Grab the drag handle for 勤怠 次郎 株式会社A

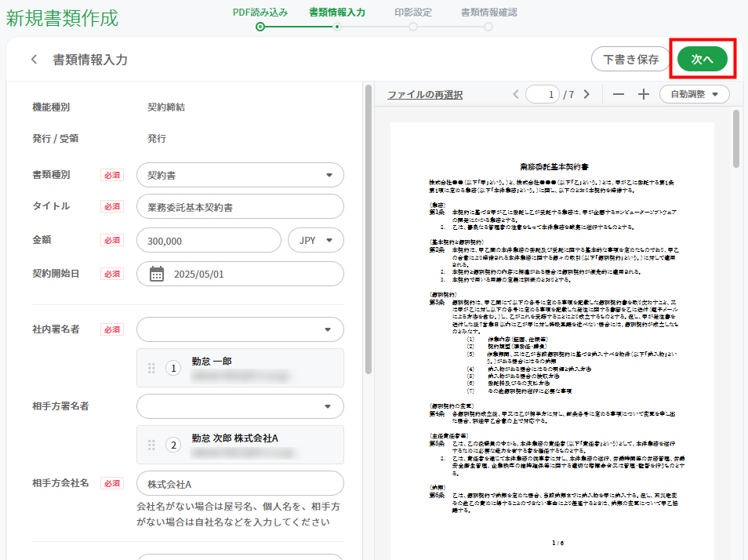[x=151, y=445]
